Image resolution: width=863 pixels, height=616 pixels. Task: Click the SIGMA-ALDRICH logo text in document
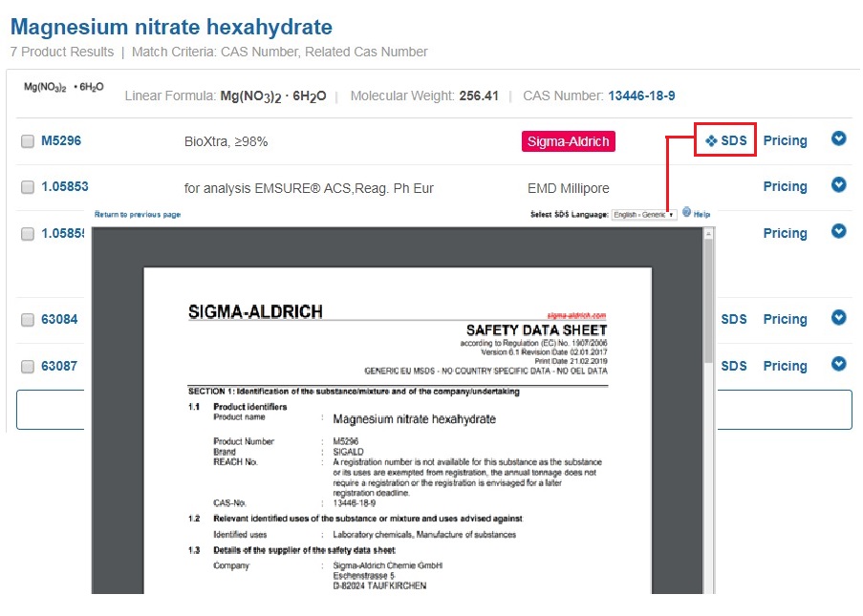[255, 312]
